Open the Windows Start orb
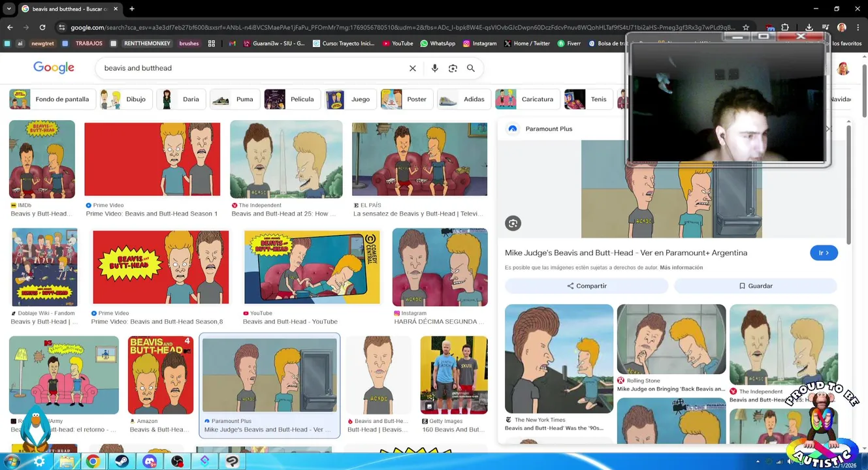The image size is (868, 470). pos(11,461)
